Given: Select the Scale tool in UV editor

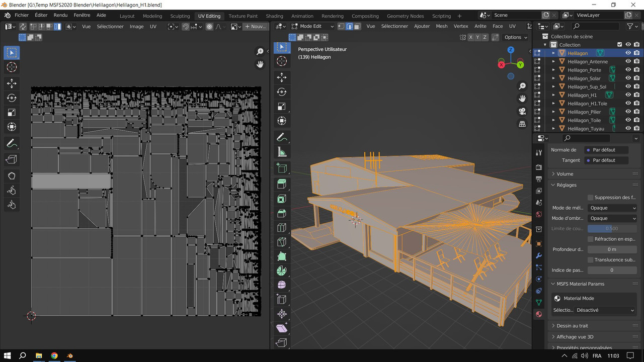Looking at the screenshot, I should coord(12,113).
